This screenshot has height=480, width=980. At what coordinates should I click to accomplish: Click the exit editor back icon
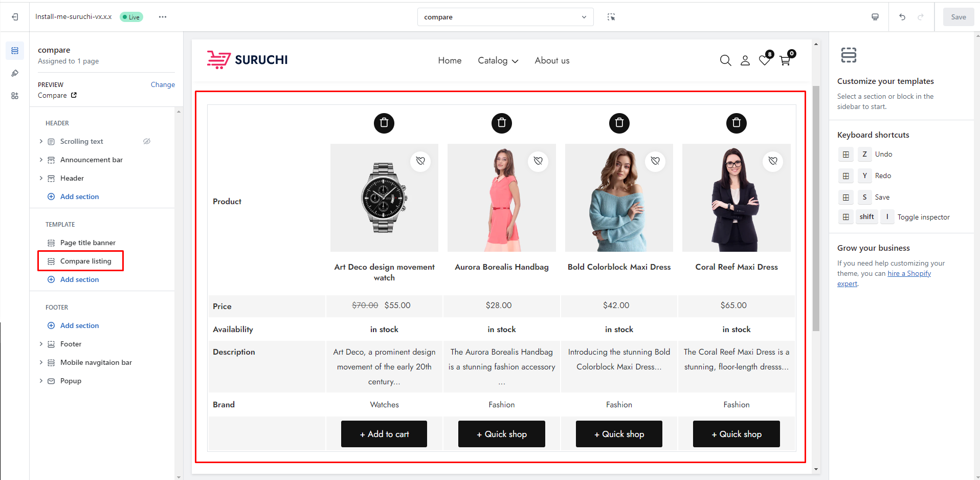tap(15, 17)
